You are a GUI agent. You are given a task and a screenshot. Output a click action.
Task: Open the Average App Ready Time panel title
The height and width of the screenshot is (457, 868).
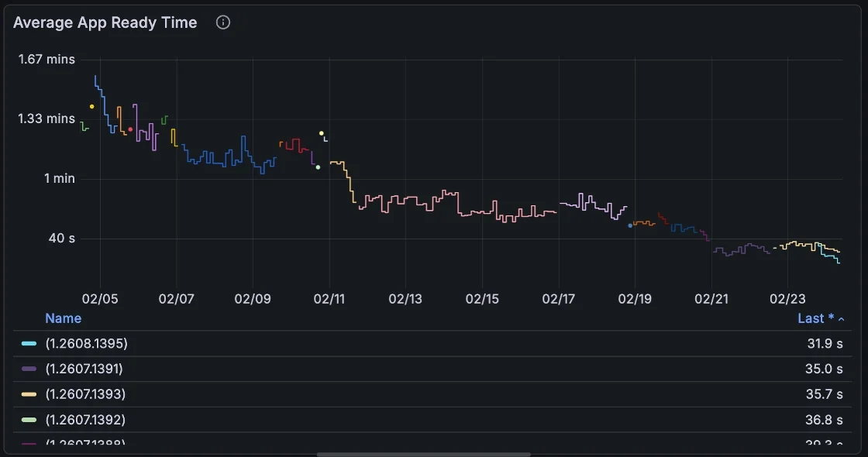click(105, 22)
